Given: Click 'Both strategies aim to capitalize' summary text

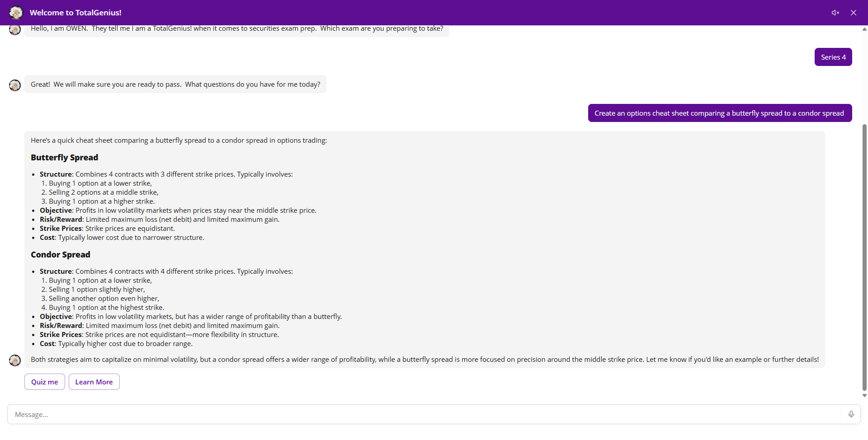Looking at the screenshot, I should [425, 360].
